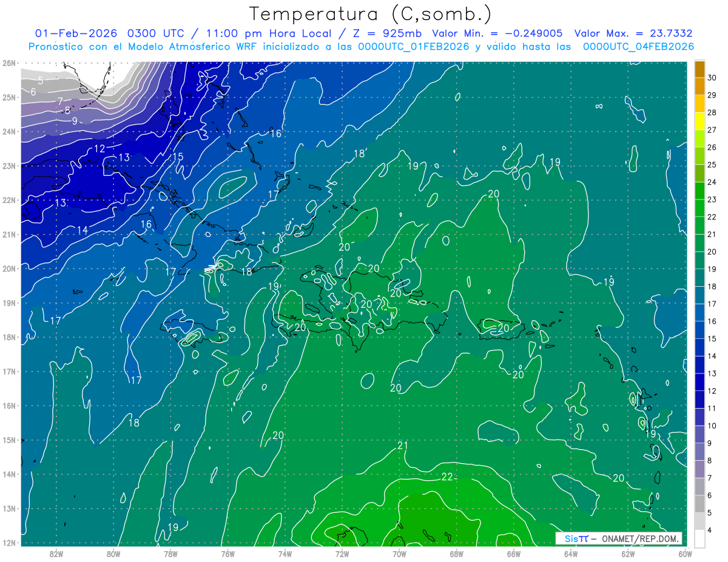
Task: Click the brown top swatch of color legend
Action: point(699,69)
